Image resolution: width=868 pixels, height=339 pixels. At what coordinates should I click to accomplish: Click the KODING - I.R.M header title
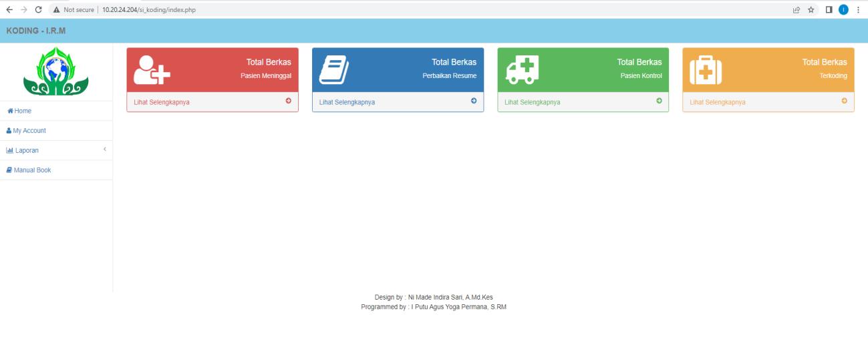pyautogui.click(x=36, y=31)
